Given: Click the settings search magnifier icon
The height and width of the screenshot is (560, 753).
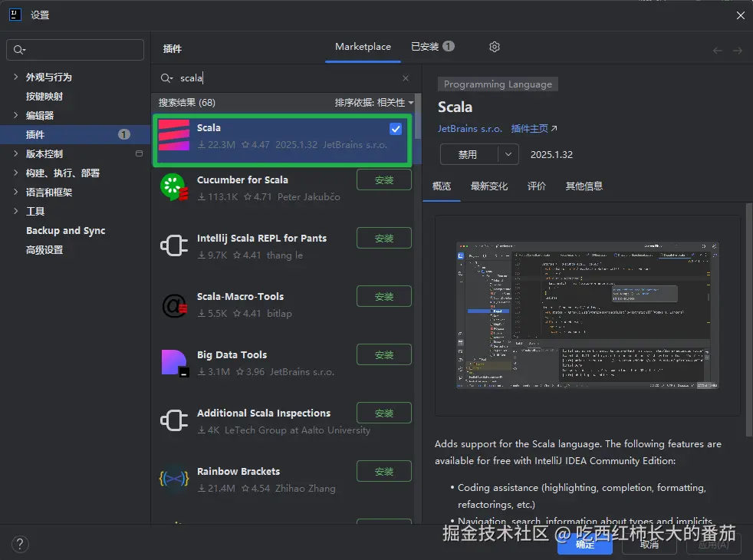Looking at the screenshot, I should tap(19, 49).
